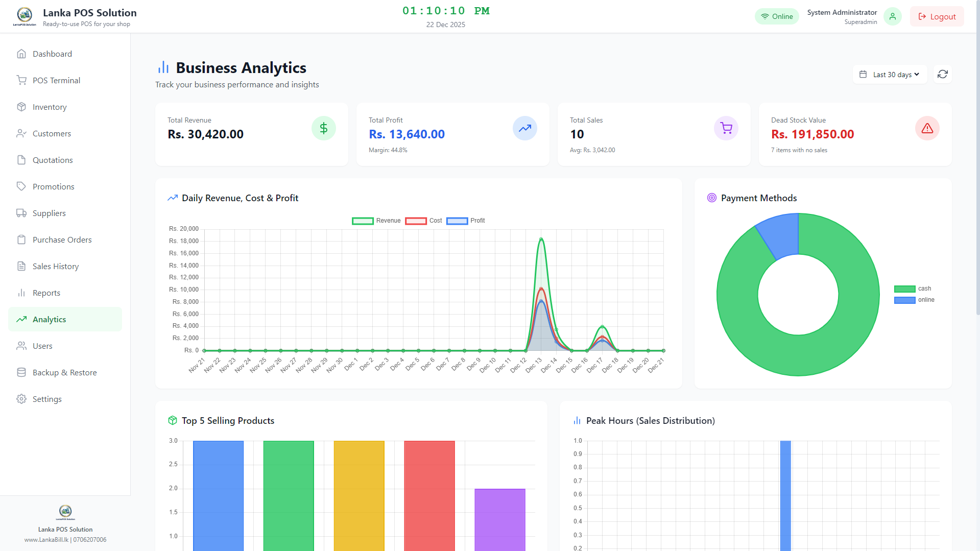Image resolution: width=980 pixels, height=551 pixels.
Task: Click the calendar icon in the date filter
Action: [x=864, y=74]
